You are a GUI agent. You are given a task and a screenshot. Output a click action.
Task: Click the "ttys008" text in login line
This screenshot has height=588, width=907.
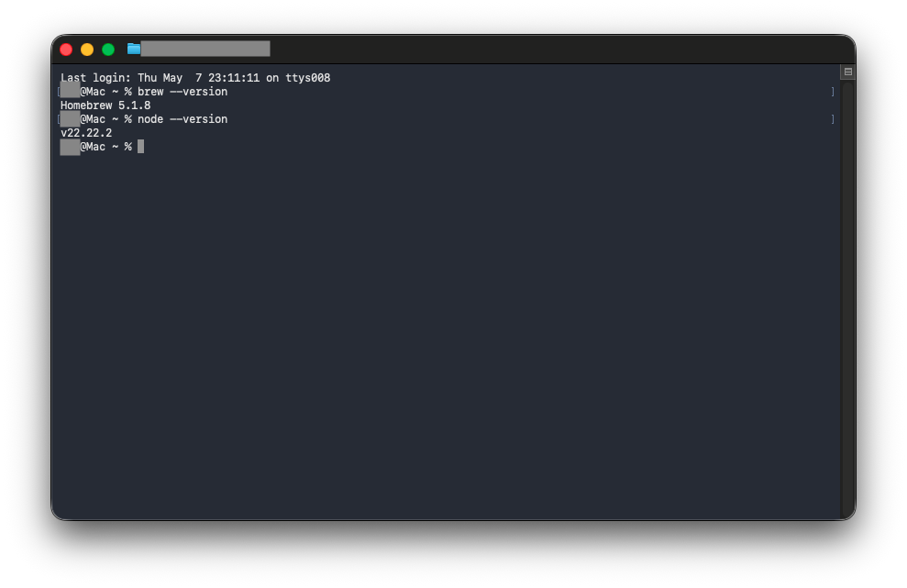point(308,78)
